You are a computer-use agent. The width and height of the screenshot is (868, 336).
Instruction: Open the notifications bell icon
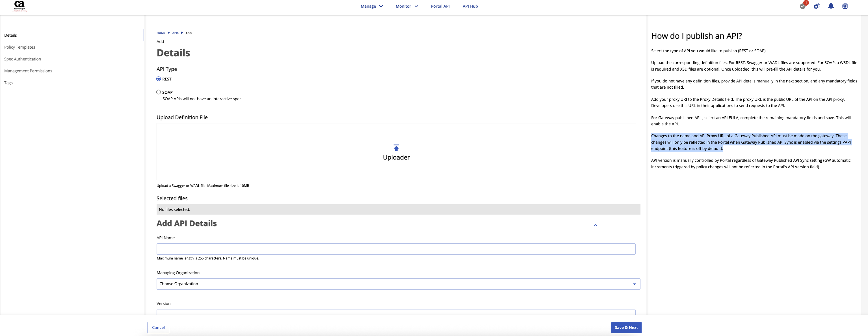pos(831,6)
